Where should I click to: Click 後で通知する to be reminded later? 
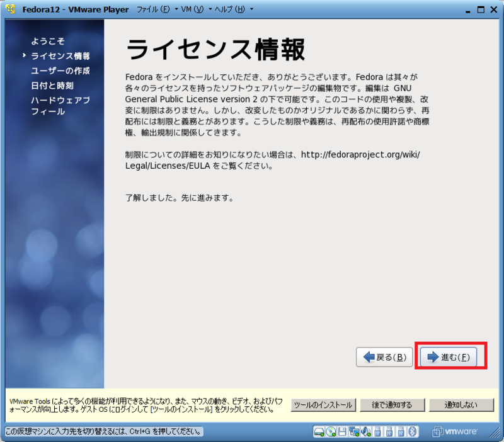click(x=392, y=405)
